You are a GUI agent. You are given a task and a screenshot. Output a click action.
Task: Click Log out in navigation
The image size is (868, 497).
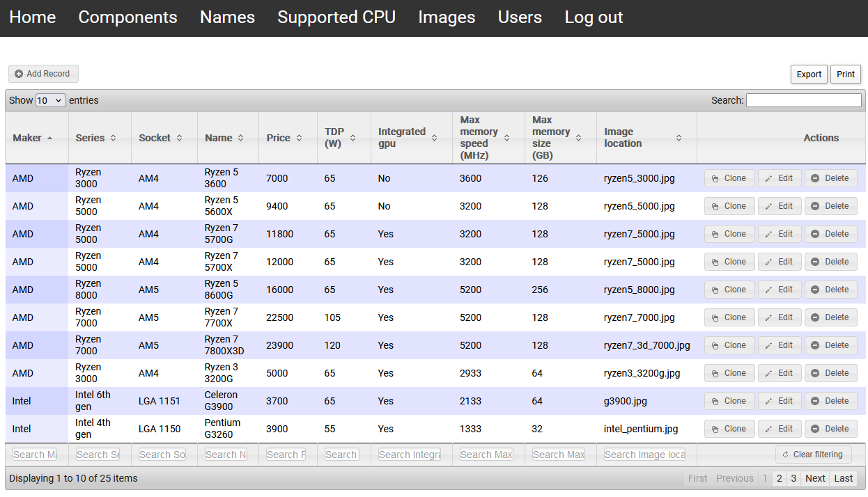594,17
